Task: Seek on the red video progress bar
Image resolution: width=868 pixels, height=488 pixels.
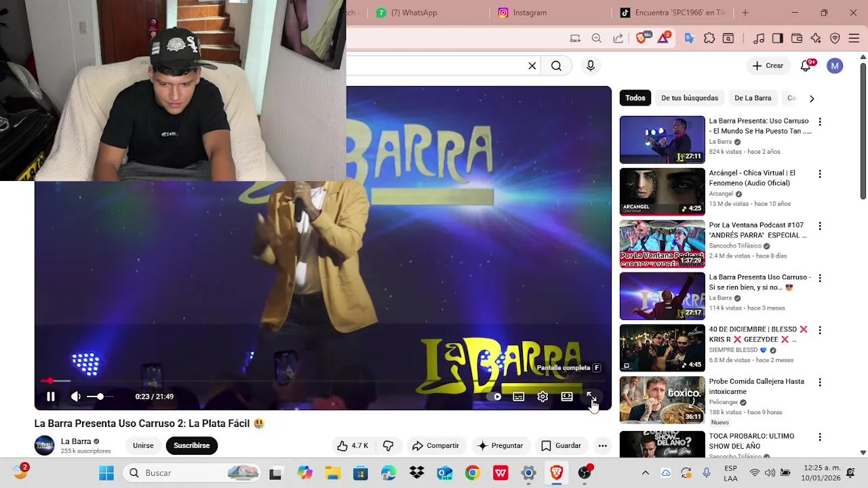Action: (323, 381)
